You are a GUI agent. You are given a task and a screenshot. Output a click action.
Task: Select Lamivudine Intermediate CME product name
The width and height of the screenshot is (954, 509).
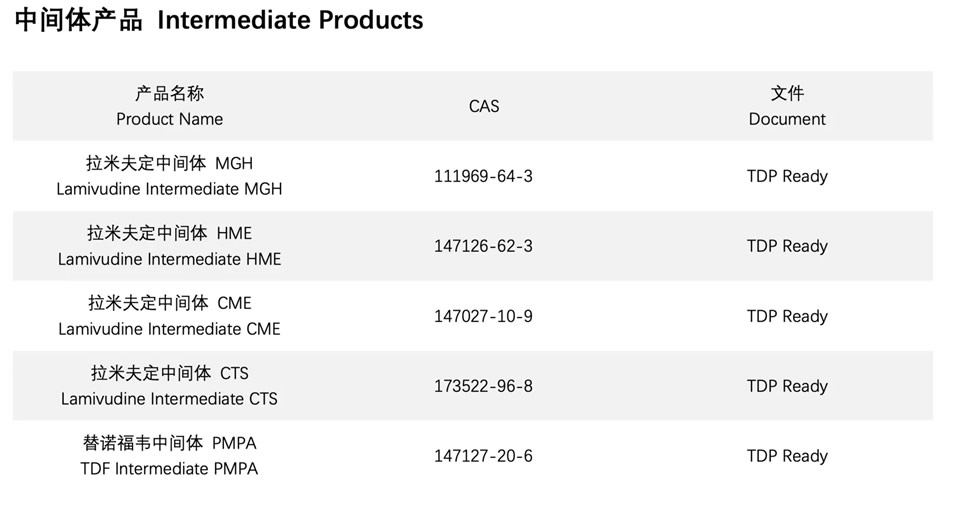pyautogui.click(x=169, y=329)
